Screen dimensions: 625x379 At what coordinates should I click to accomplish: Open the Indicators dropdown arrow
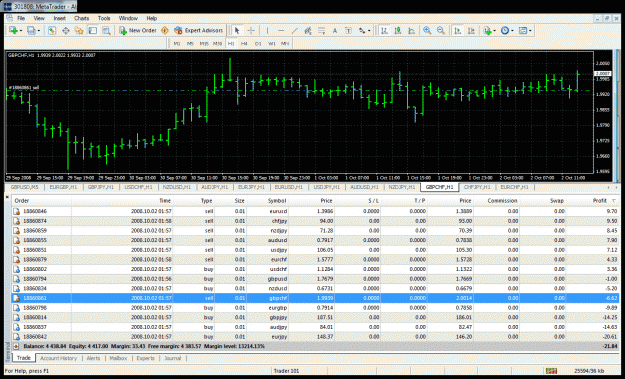(x=494, y=31)
